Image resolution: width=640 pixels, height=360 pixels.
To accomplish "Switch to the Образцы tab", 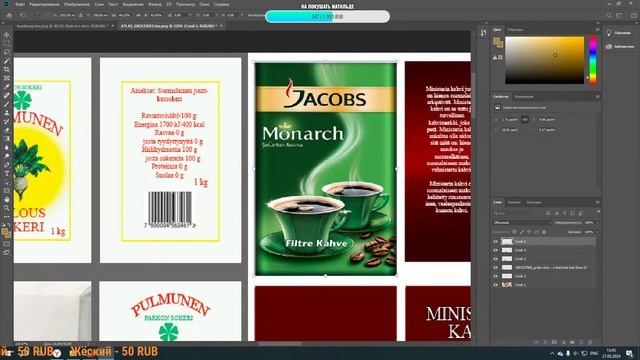I will pos(515,30).
